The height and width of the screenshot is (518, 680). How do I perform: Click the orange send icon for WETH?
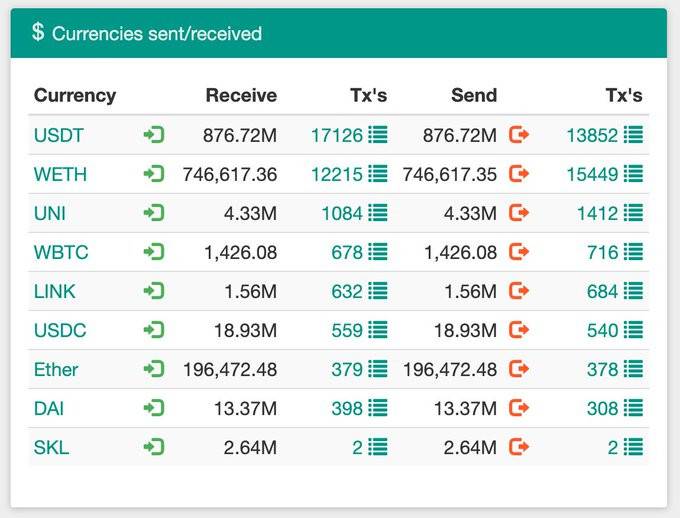[x=519, y=174]
